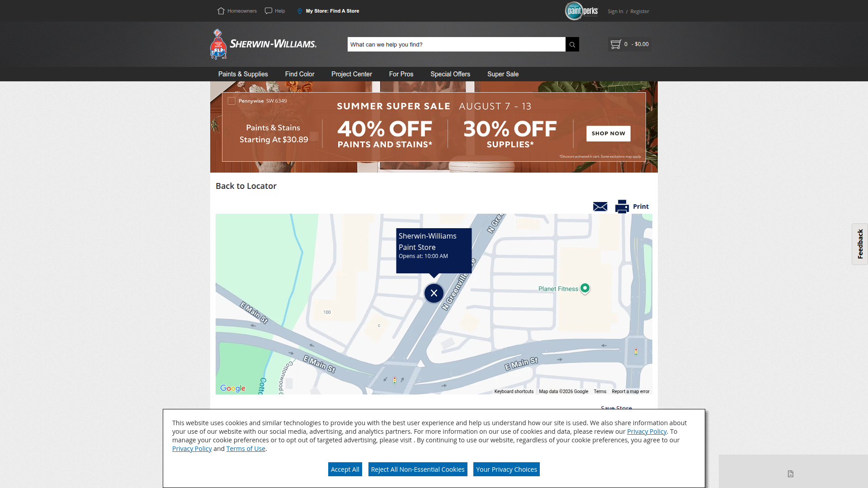Click the document icon in corner panel

pyautogui.click(x=791, y=474)
